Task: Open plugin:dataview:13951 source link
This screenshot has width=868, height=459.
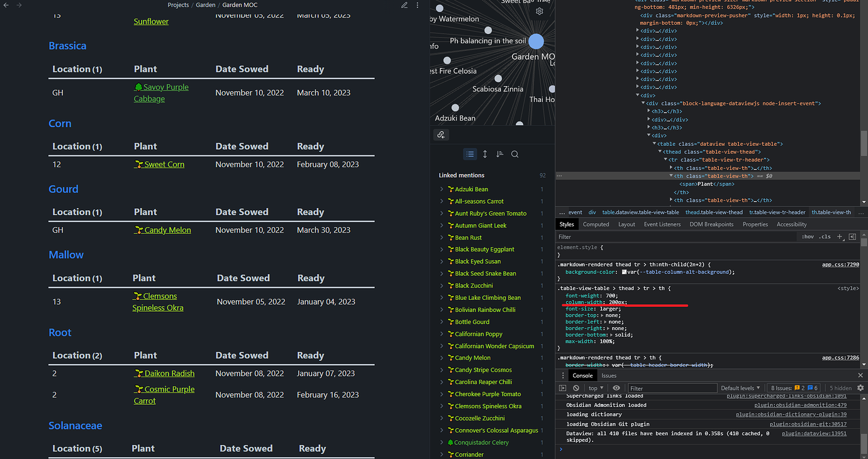Action: click(815, 433)
